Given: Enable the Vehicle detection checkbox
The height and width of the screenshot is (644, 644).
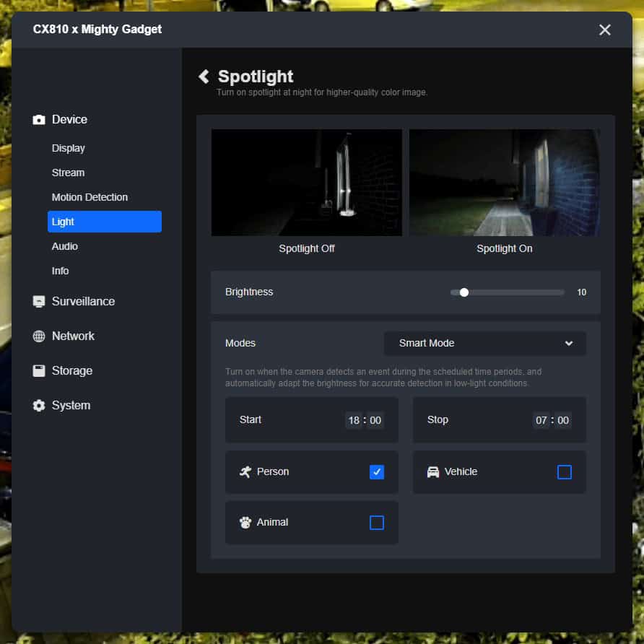Looking at the screenshot, I should point(565,472).
